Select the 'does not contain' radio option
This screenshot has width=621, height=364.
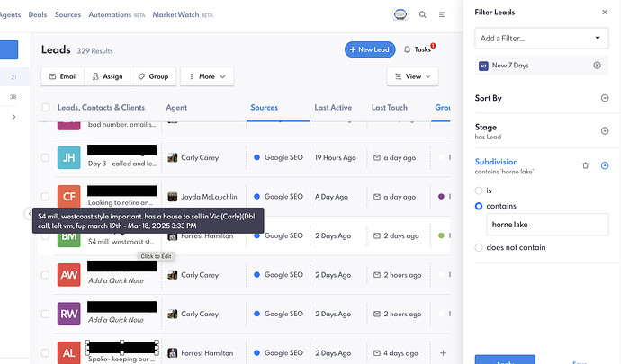[x=479, y=247]
